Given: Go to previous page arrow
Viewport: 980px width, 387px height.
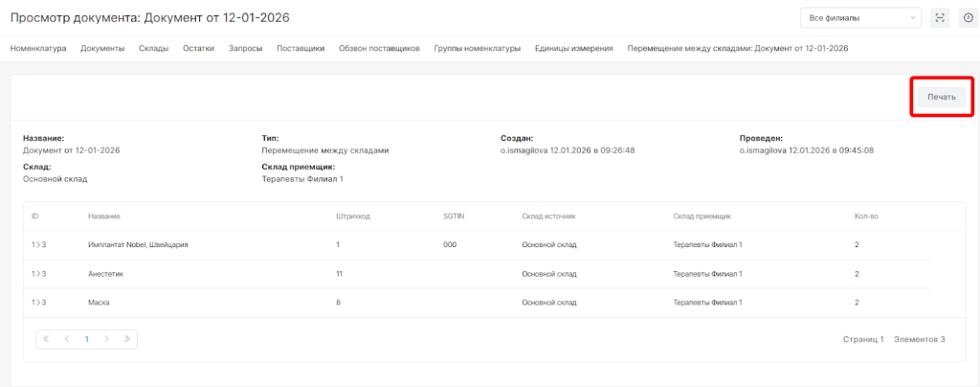Looking at the screenshot, I should coord(67,339).
